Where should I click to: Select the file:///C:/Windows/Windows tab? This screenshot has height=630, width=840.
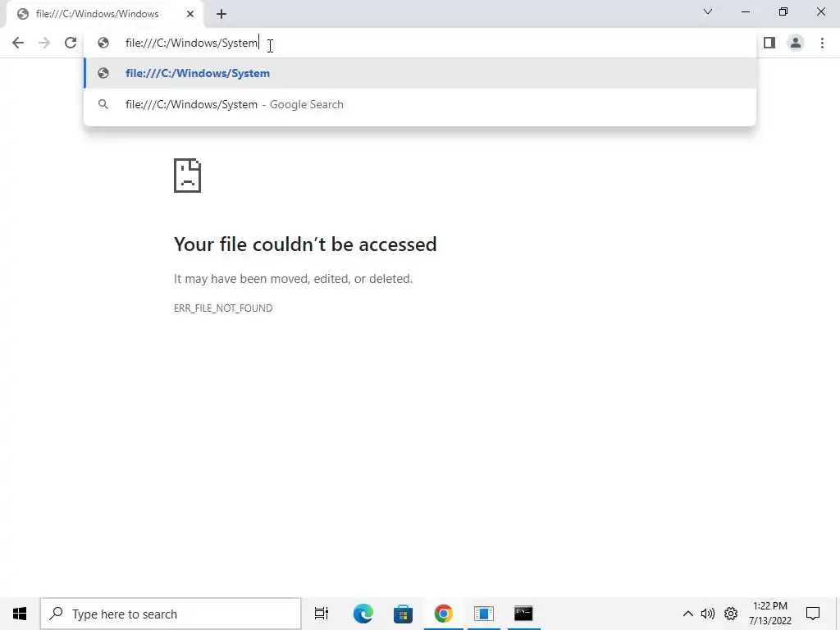[x=104, y=14]
